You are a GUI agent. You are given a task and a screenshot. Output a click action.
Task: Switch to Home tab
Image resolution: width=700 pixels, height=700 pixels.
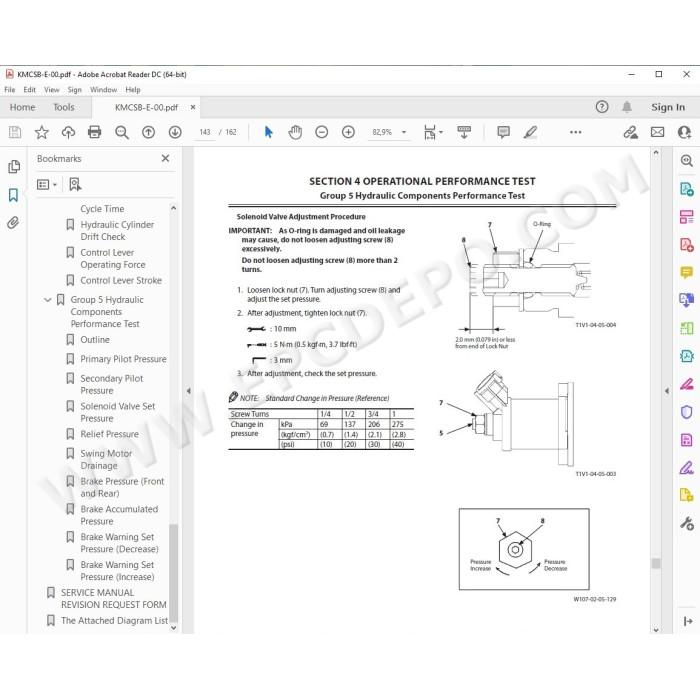point(22,107)
